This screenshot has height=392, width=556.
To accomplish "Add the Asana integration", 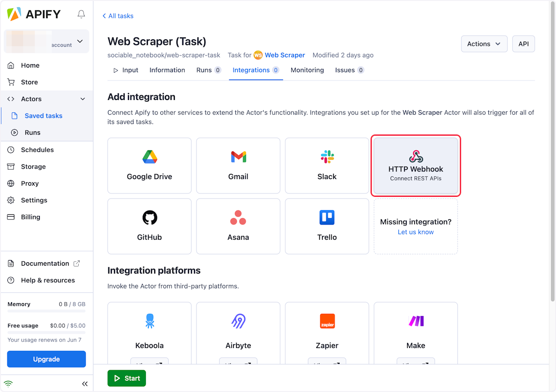I will point(238,226).
